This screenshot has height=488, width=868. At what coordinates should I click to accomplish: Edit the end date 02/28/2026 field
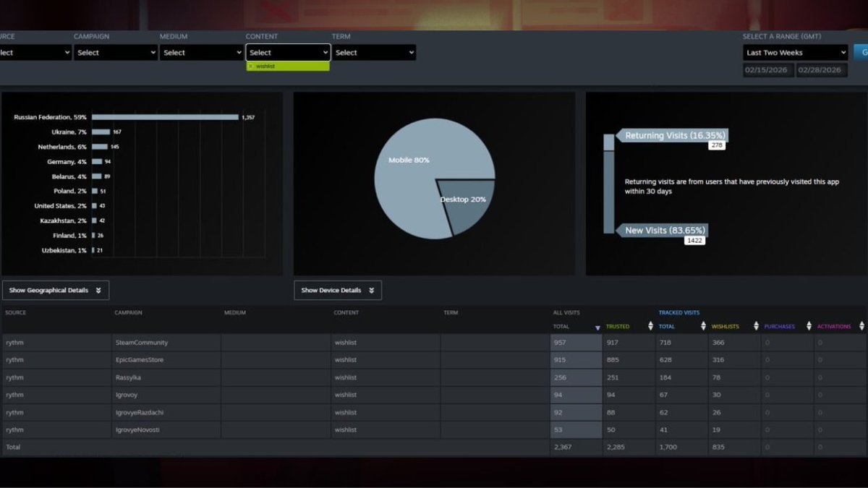click(x=822, y=70)
